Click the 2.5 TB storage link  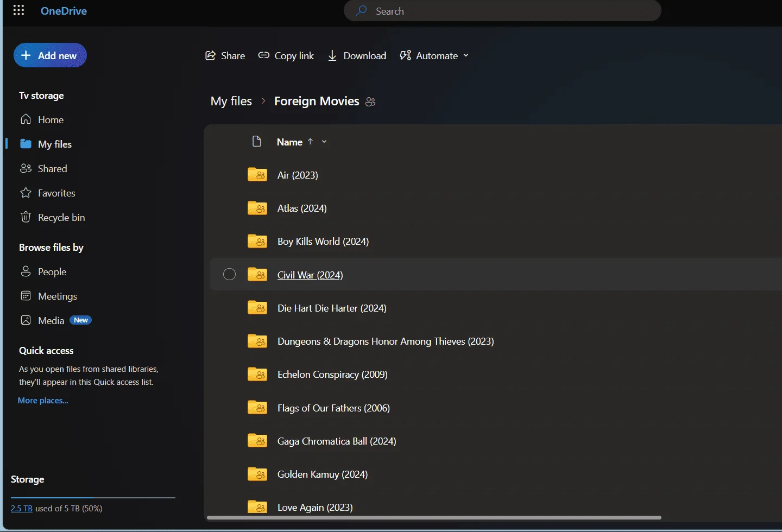pyautogui.click(x=22, y=509)
